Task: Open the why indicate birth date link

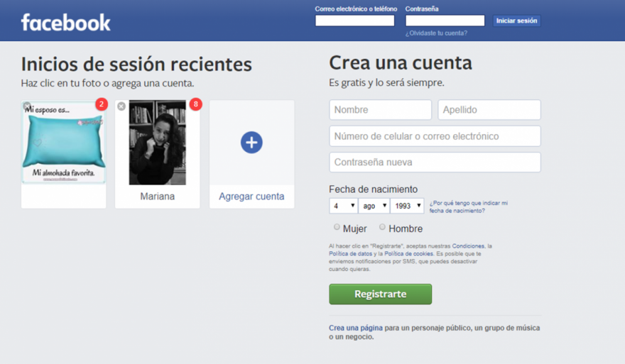Action: (468, 206)
